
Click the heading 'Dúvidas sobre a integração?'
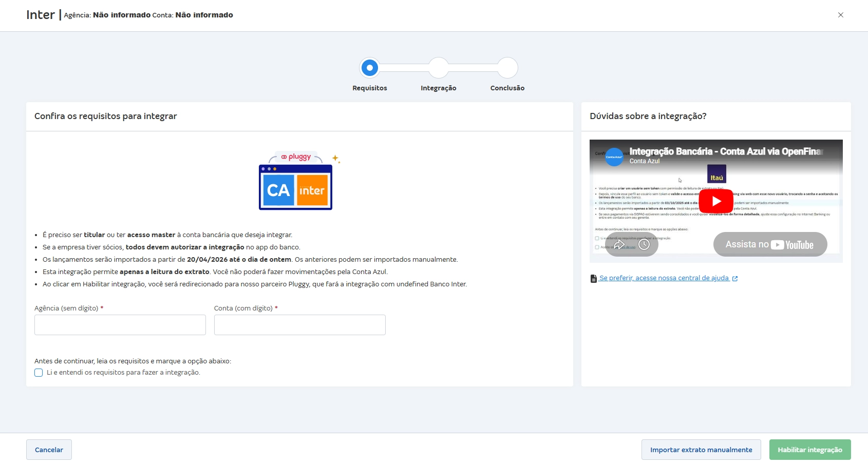648,116
